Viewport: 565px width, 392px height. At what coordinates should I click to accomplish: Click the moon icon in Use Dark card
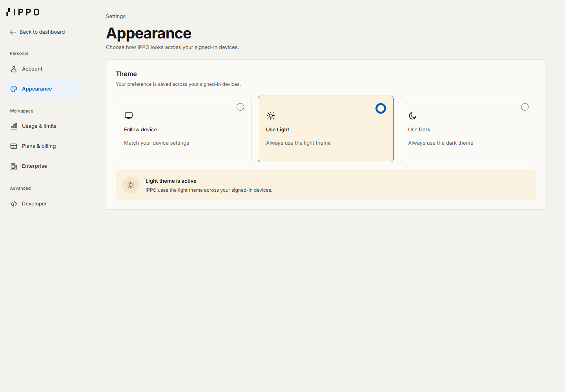[x=412, y=116]
